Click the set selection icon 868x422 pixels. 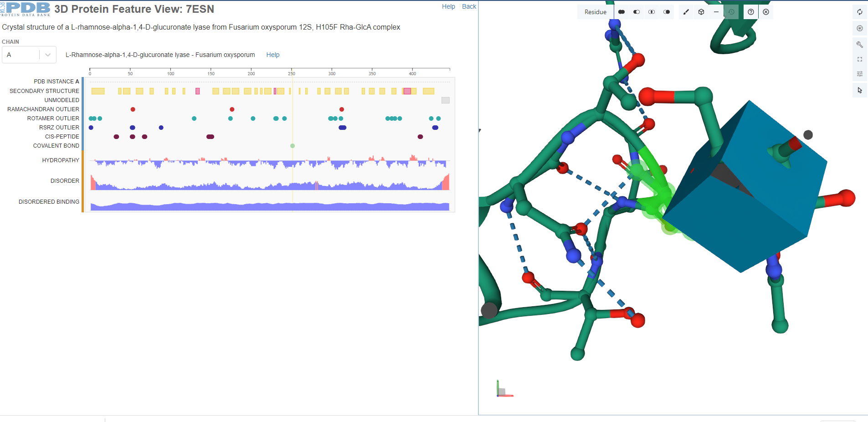(667, 12)
